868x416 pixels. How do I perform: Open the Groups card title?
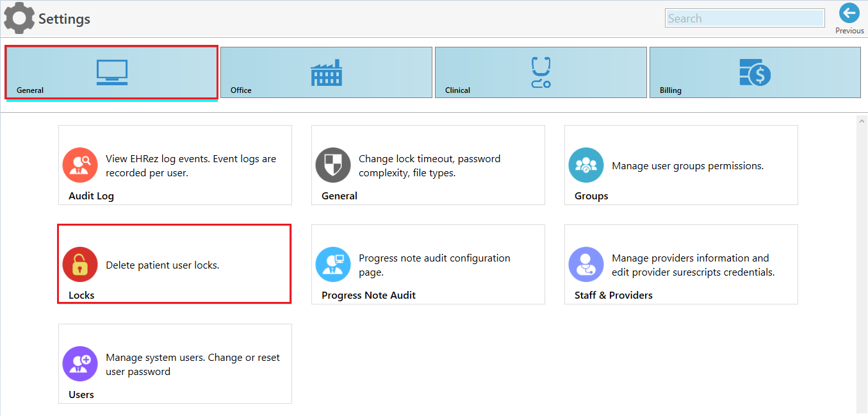(591, 196)
